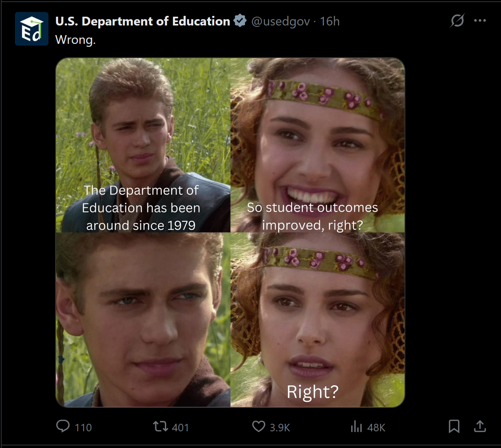501x448 pixels.
Task: Click the post text 'Wrong.'
Action: click(76, 40)
